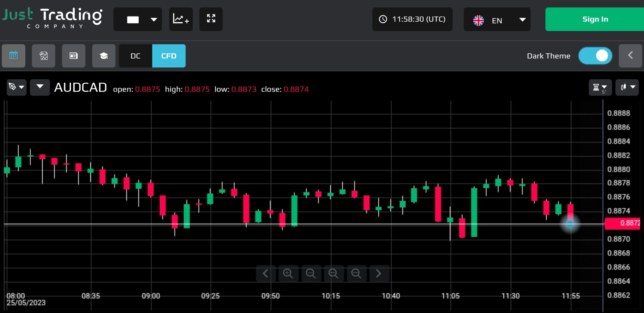The image size is (644, 313).
Task: Pan the chart right with the forward arrow
Action: click(379, 274)
